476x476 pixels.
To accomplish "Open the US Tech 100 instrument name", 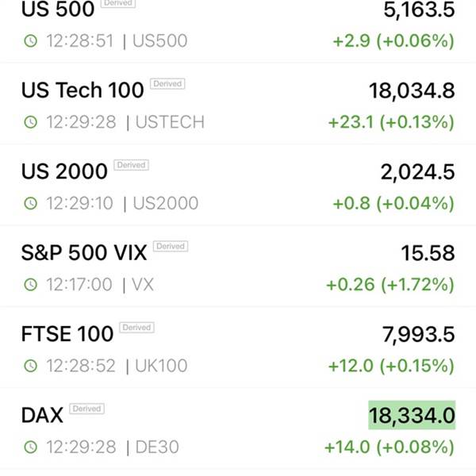I will [83, 90].
